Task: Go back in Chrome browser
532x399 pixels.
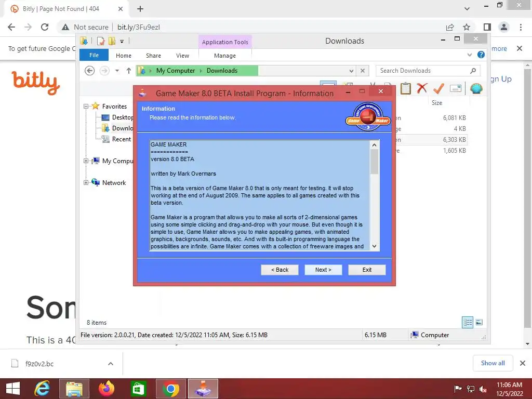Action: tap(11, 27)
